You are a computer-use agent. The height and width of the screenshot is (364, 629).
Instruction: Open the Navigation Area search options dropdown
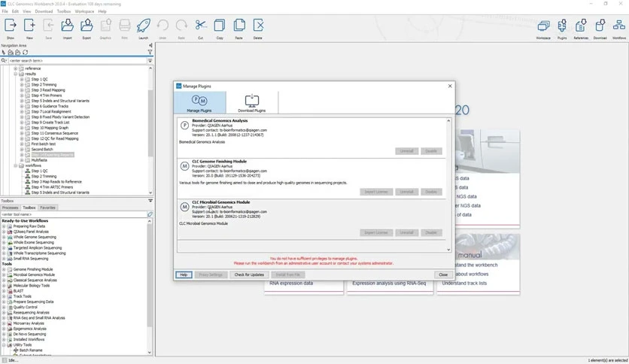click(150, 60)
